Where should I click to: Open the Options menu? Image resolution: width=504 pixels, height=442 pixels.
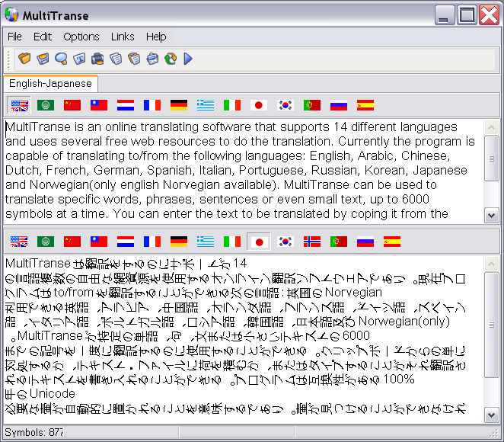point(81,37)
